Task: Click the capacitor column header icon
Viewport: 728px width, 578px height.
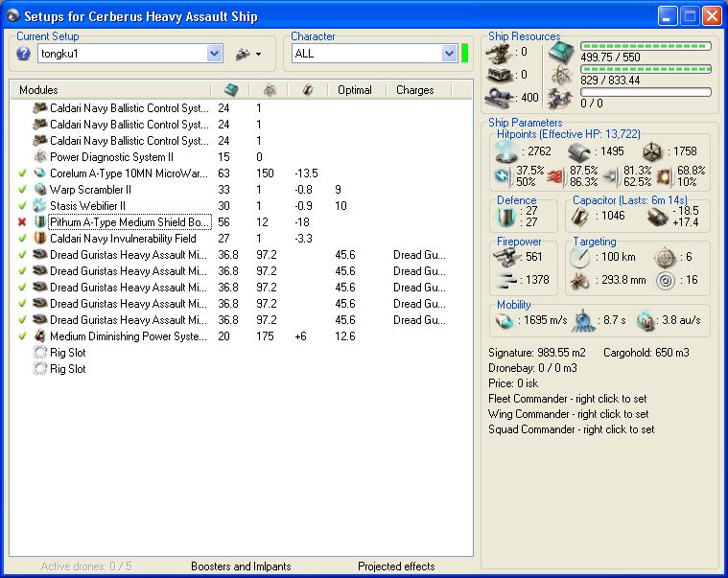Action: (x=308, y=89)
